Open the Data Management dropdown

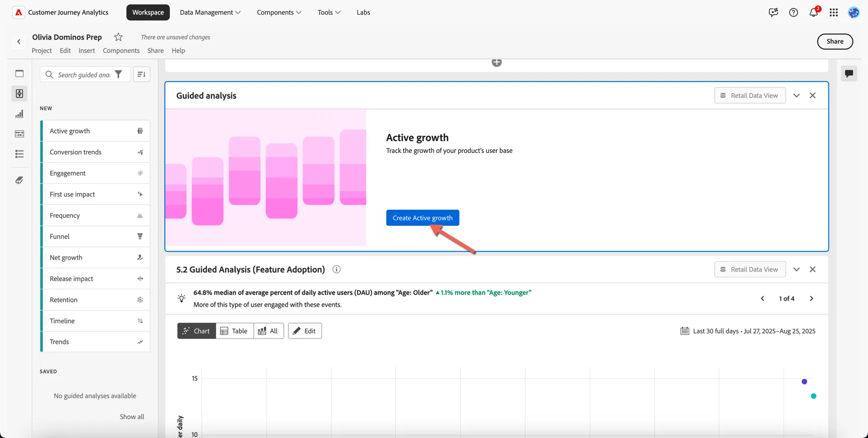point(210,13)
